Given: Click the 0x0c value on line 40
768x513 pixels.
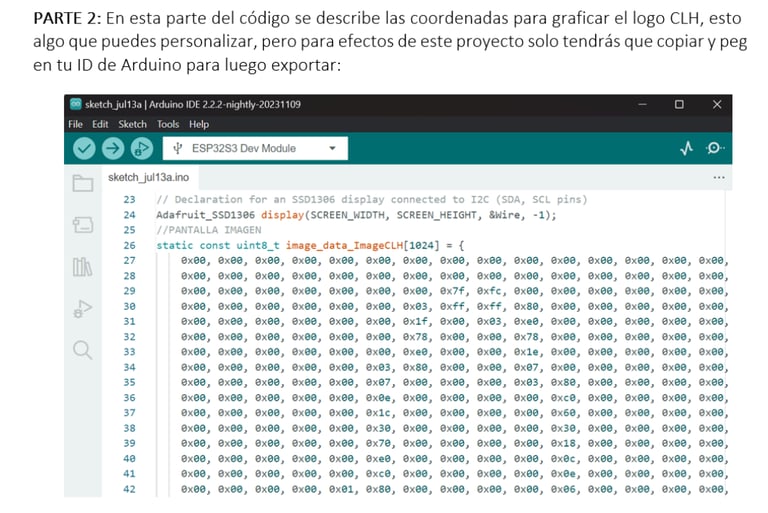Looking at the screenshot, I should tap(563, 459).
